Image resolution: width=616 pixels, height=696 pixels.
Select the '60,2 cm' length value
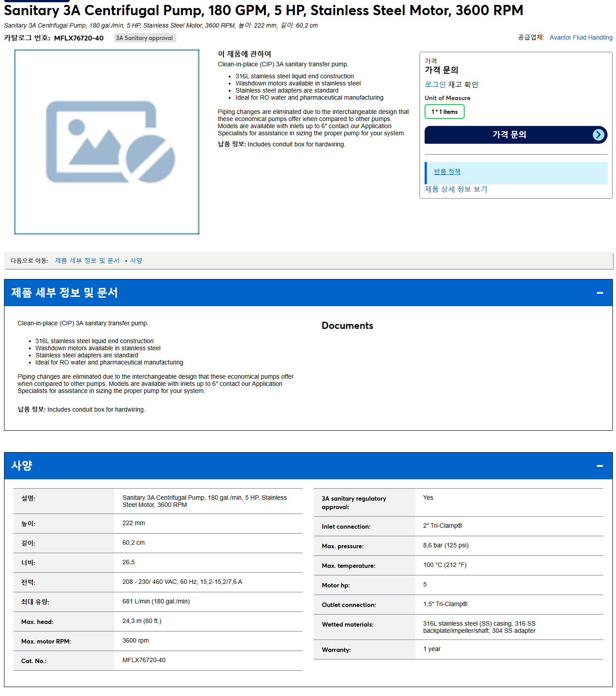point(134,542)
